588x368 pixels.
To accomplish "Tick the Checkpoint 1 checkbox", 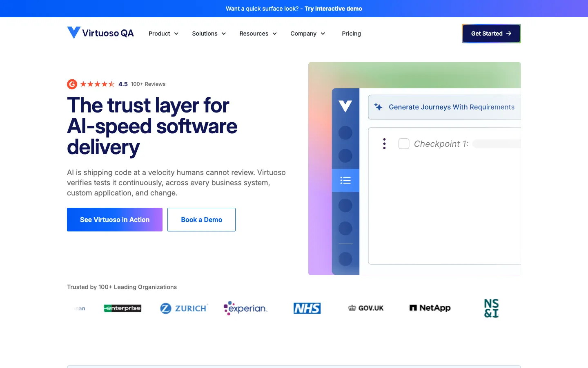I will coord(404,144).
